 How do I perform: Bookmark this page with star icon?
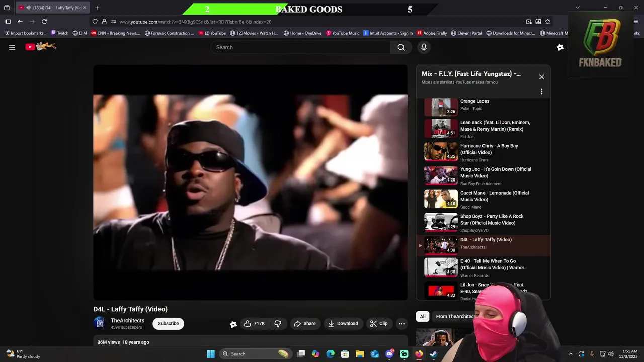(547, 22)
